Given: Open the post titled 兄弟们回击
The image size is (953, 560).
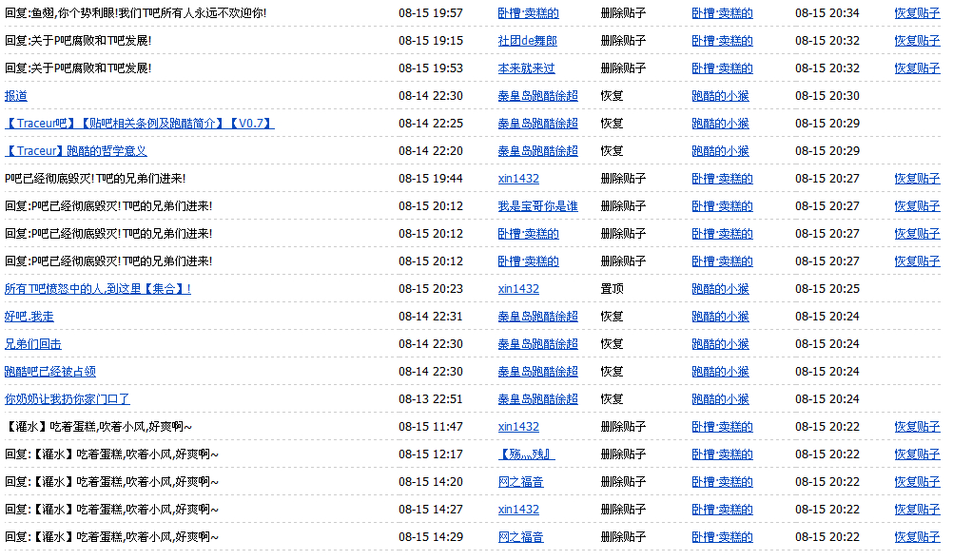Looking at the screenshot, I should point(33,344).
